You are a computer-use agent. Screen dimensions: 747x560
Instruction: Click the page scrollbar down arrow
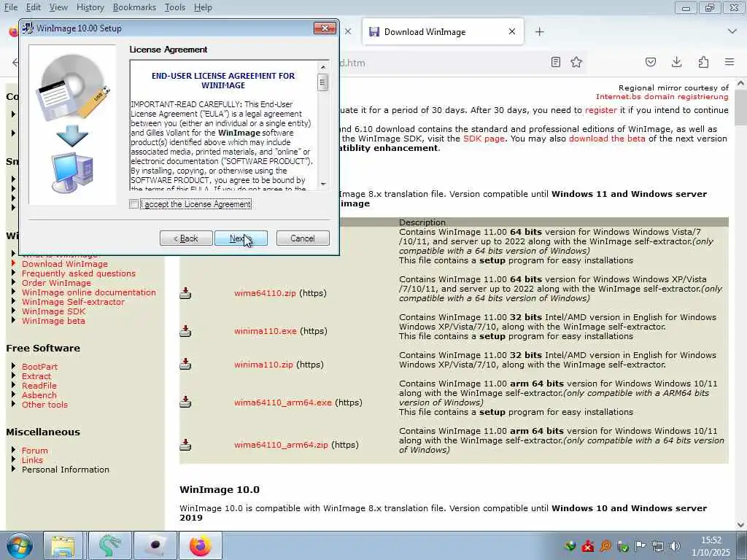coord(741,525)
